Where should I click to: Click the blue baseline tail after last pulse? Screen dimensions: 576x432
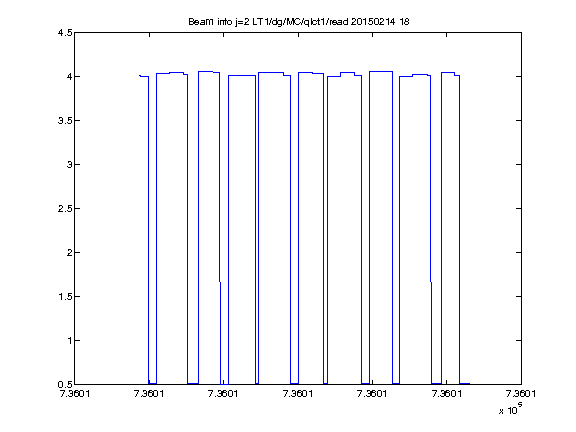465,384
